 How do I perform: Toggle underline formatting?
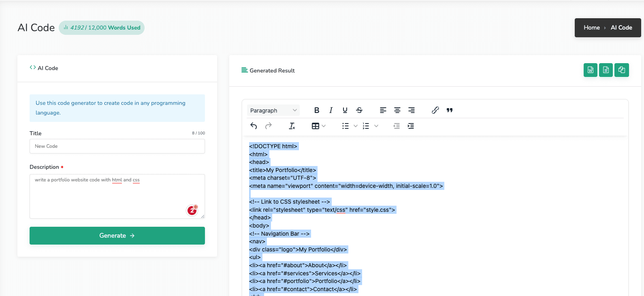tap(345, 110)
